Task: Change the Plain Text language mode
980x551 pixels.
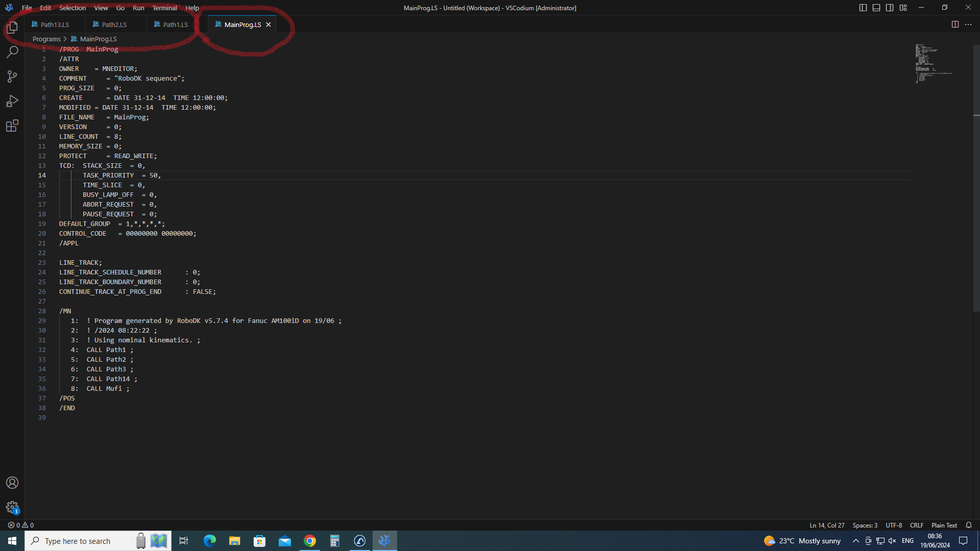Action: point(944,525)
